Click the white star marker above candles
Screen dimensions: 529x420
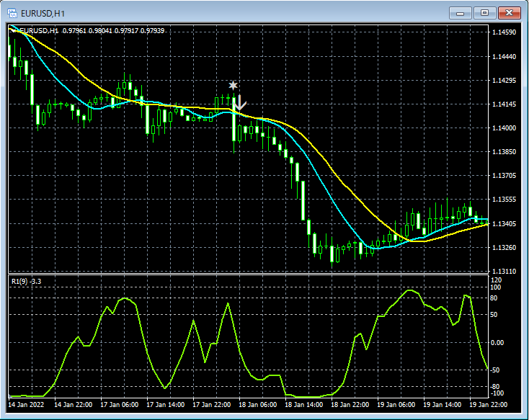click(233, 85)
